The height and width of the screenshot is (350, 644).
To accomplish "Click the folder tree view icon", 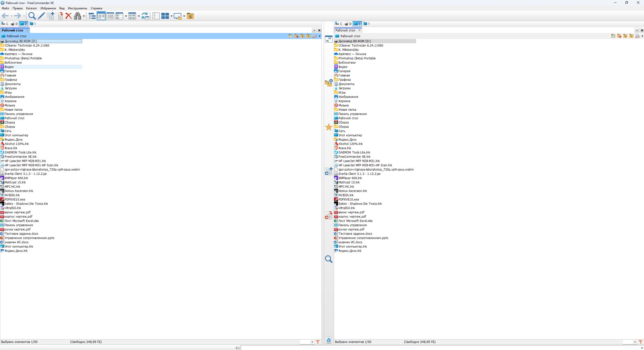I will point(92,16).
